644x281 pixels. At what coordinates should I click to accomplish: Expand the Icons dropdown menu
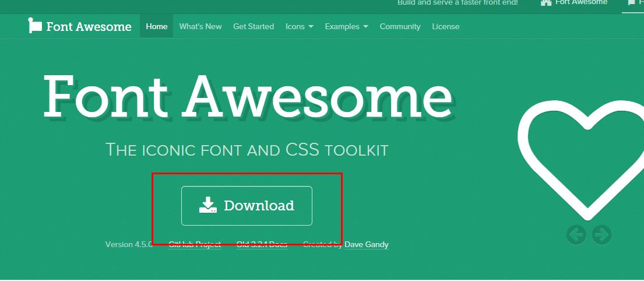[300, 26]
